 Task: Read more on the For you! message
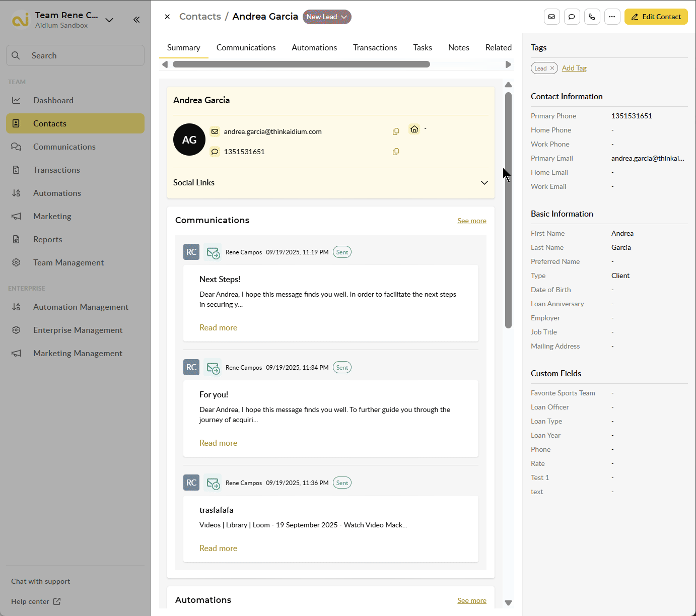pos(218,443)
